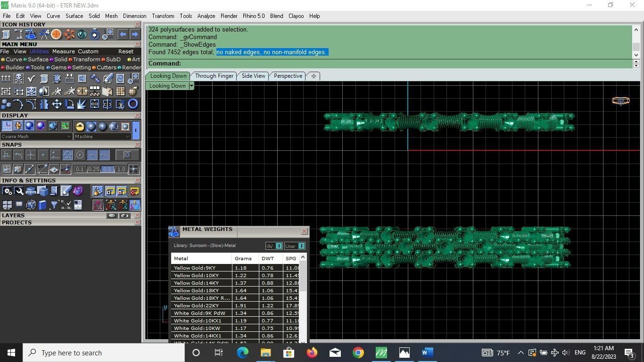The width and height of the screenshot is (644, 362).
Task: Click Custom in the Main Menu panel
Action: (x=88, y=51)
